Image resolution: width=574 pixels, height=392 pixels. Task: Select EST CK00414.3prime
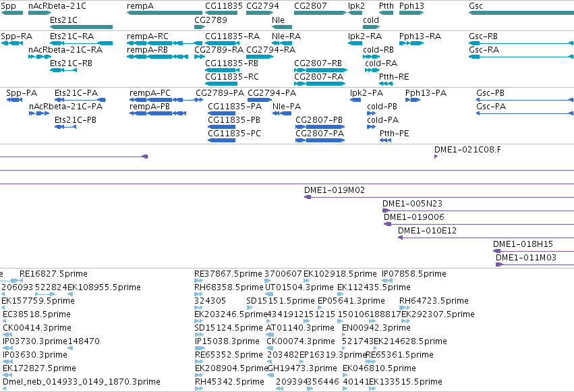[x=7, y=335]
